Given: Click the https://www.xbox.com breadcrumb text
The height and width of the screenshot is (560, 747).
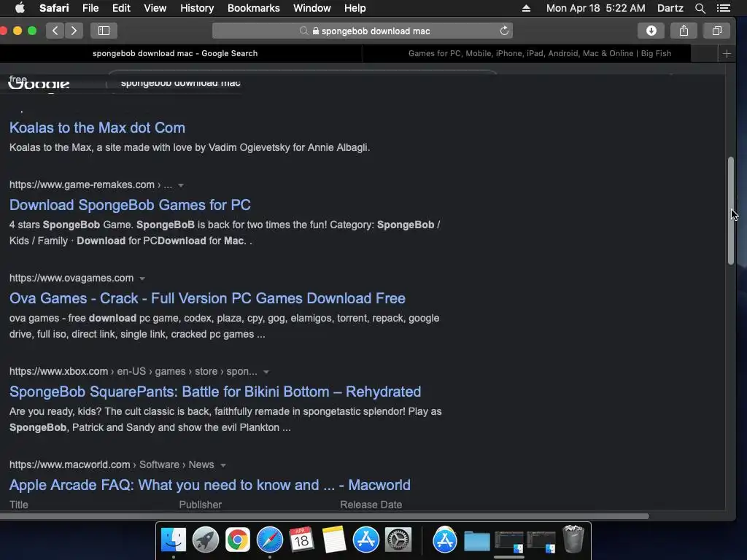Looking at the screenshot, I should click(x=133, y=371).
